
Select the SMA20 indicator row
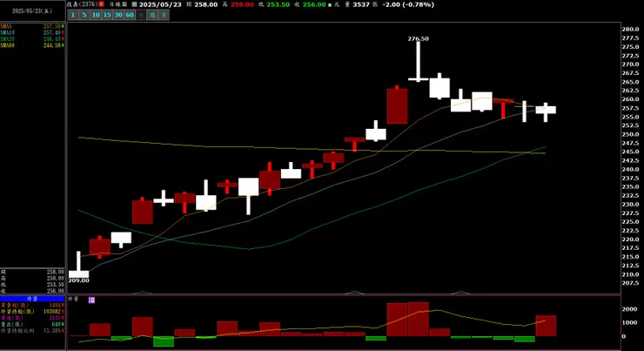click(32, 39)
